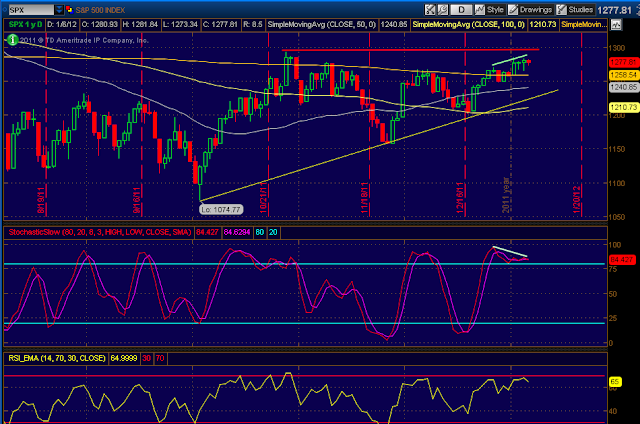640x424 pixels.
Task: Click the Lo: 1074.77 low marker
Action: 221,209
